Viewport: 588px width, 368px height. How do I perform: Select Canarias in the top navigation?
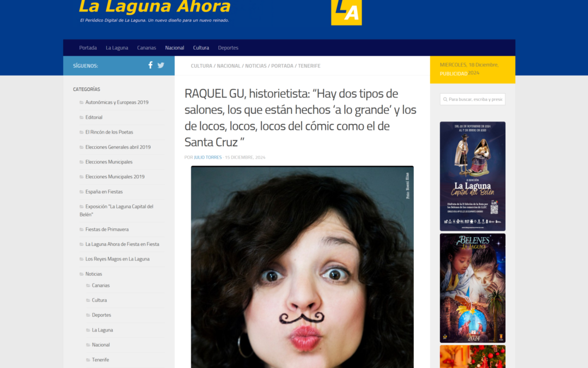[146, 47]
